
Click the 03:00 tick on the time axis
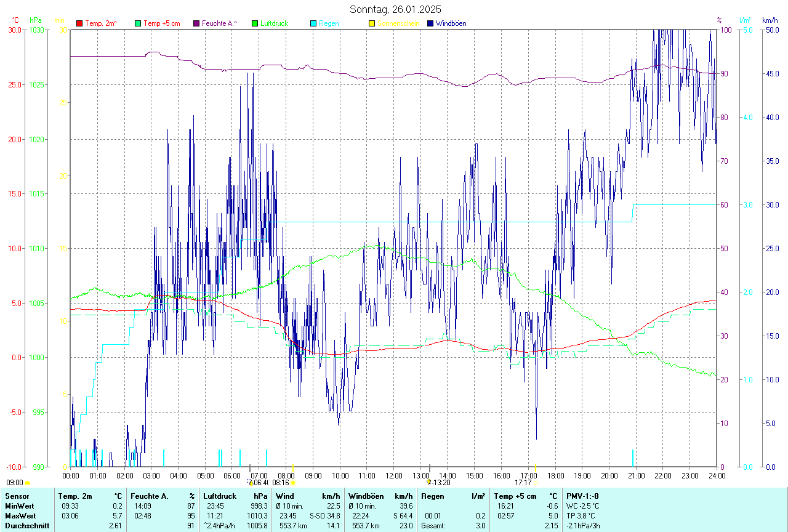click(x=151, y=475)
